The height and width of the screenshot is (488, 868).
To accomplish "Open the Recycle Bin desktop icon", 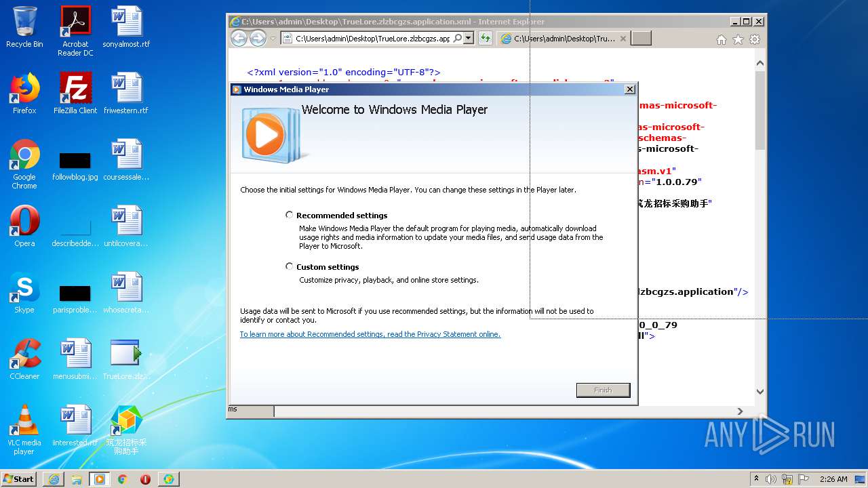I will (x=24, y=27).
